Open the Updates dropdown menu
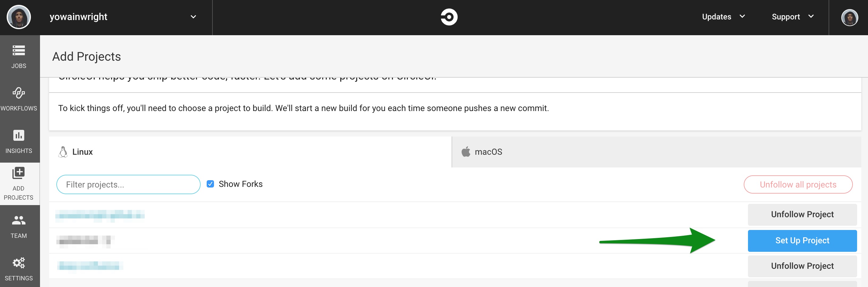This screenshot has width=868, height=287. 723,16
